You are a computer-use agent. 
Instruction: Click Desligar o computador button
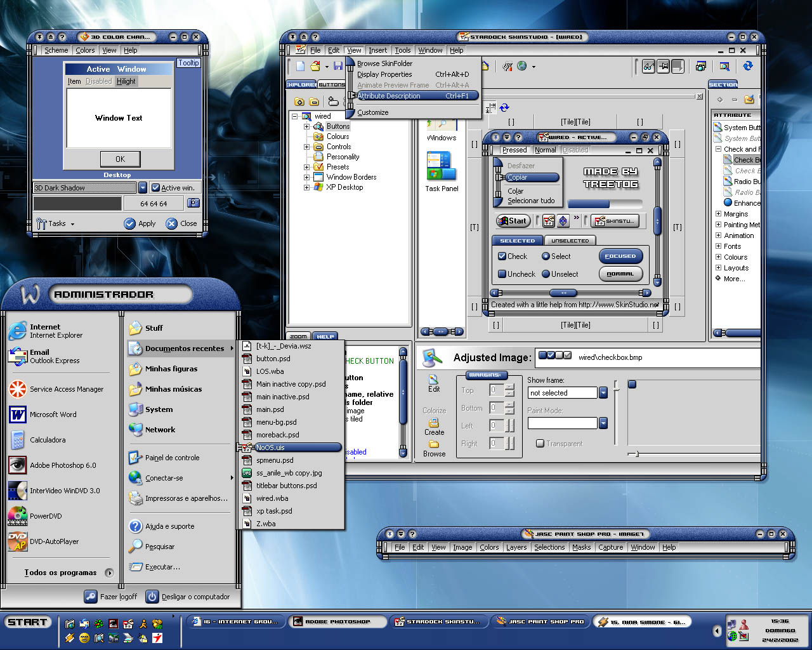[x=188, y=597]
